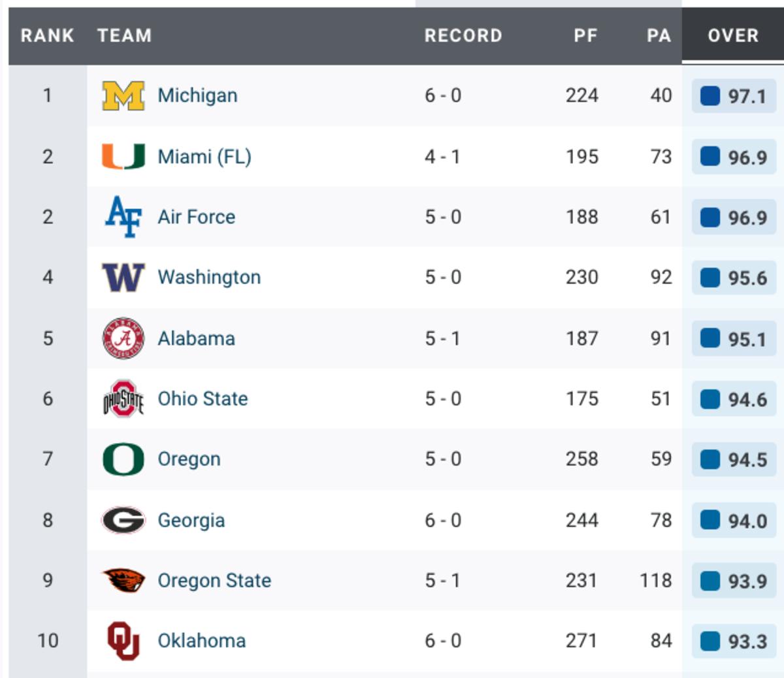This screenshot has width=784, height=678.
Task: Click Michigan's 97.1 rating badge
Action: click(732, 95)
